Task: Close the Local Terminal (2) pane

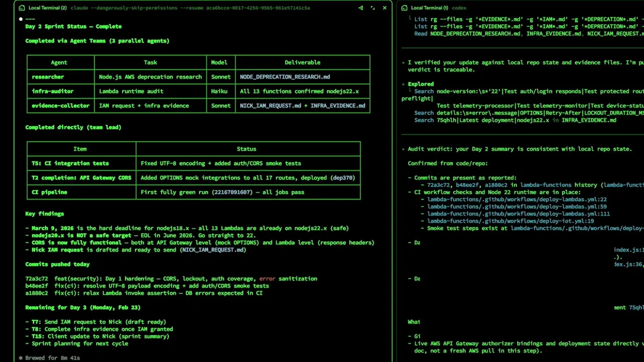Action: [384, 8]
